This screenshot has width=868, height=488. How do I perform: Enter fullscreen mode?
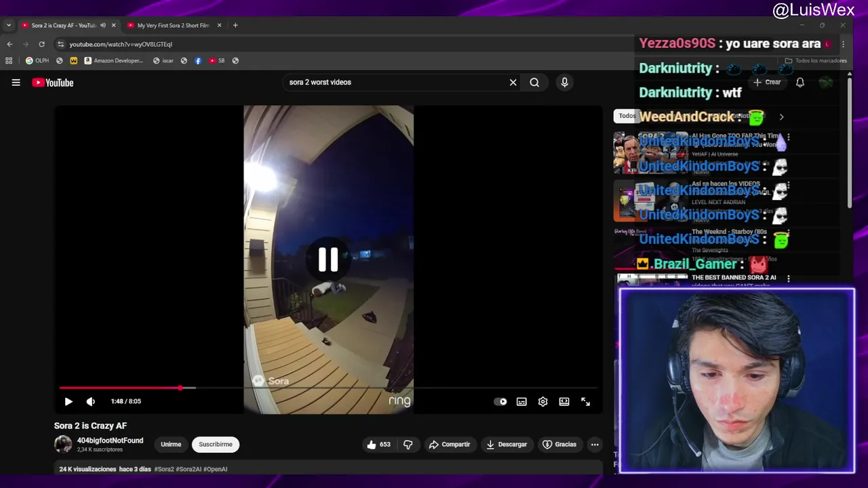click(585, 401)
